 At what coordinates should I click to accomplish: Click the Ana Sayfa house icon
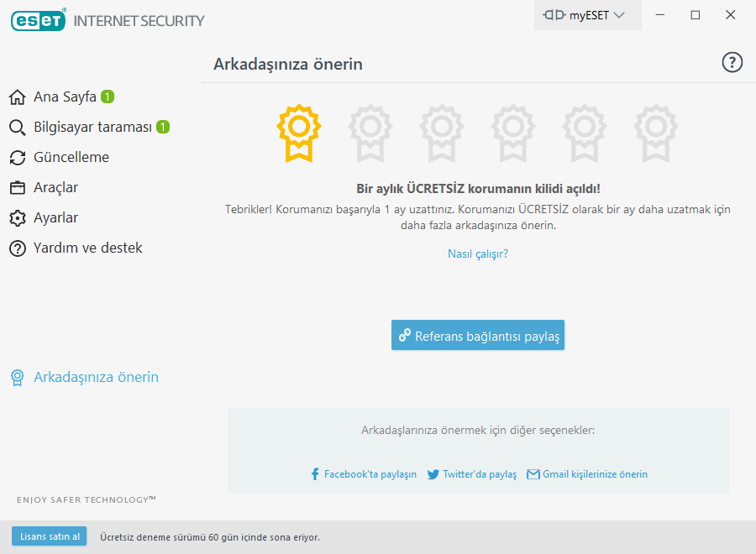point(18,97)
